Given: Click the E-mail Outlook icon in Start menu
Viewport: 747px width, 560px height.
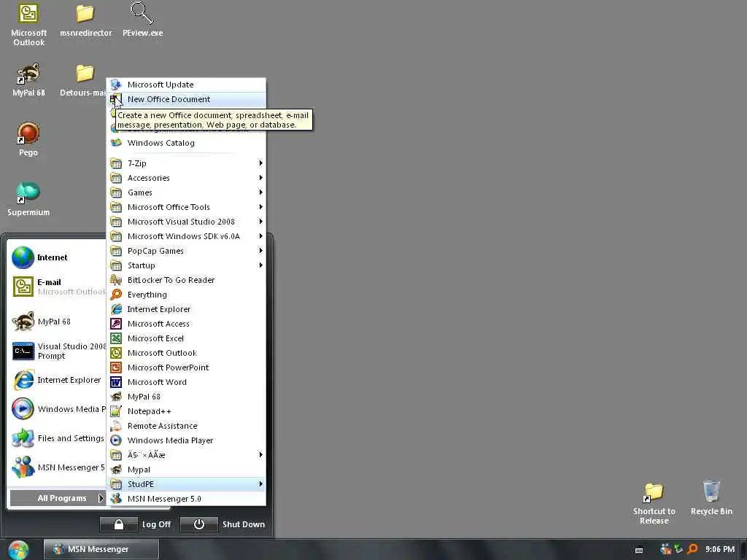Looking at the screenshot, I should tap(23, 287).
